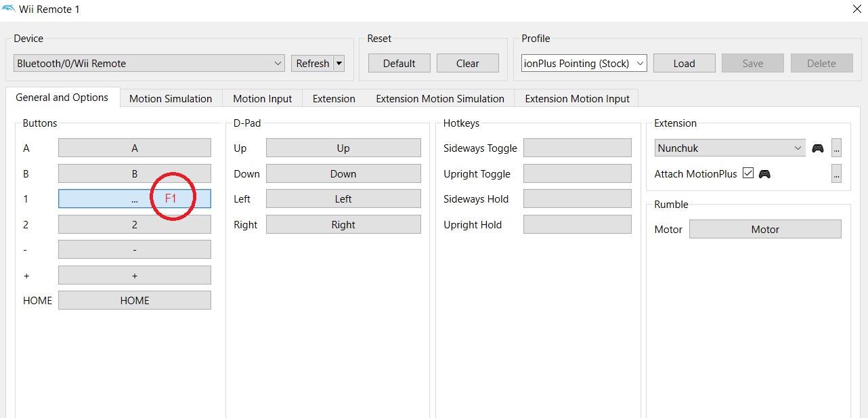Toggle the Attach MotionPlus checkbox

(748, 173)
